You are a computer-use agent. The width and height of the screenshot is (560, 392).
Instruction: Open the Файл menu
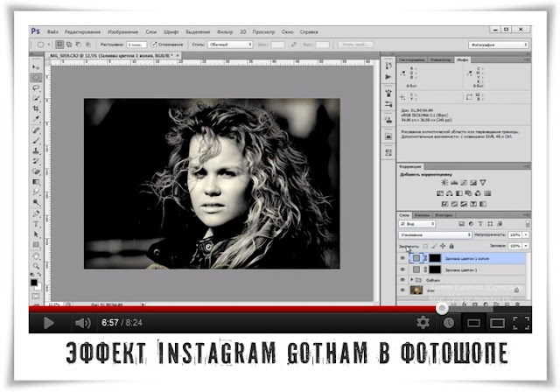pos(52,31)
